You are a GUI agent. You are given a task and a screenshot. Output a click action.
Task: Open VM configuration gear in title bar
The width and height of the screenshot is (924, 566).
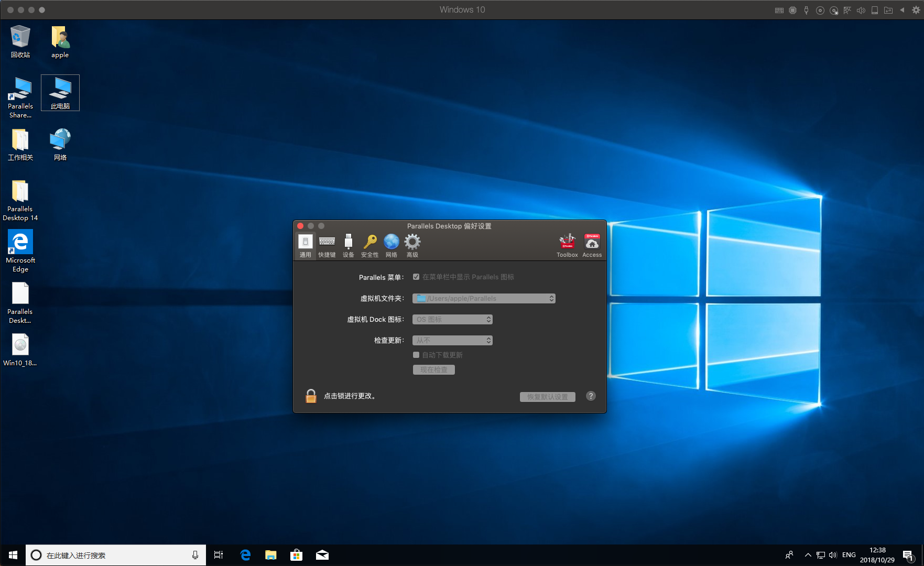(x=916, y=10)
